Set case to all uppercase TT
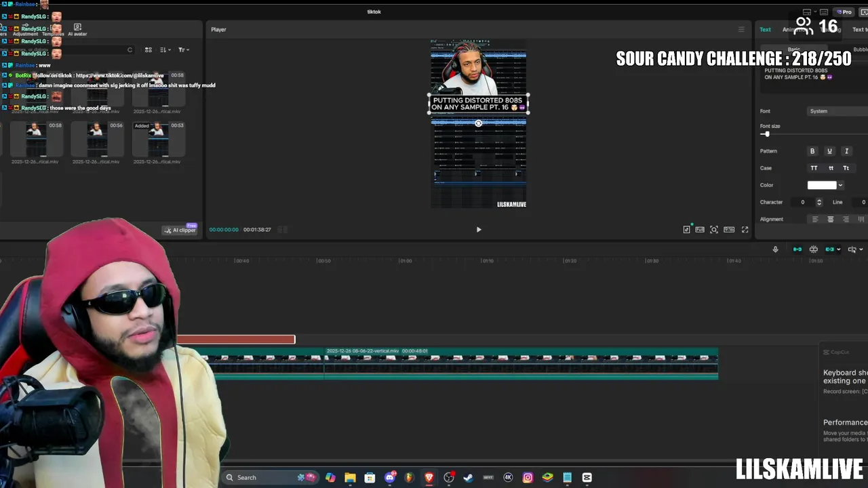 tap(814, 168)
